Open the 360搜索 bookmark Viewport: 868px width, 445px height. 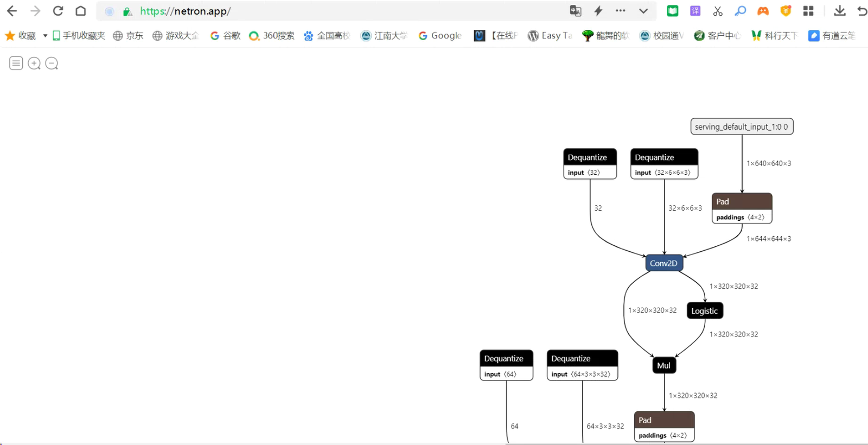272,36
